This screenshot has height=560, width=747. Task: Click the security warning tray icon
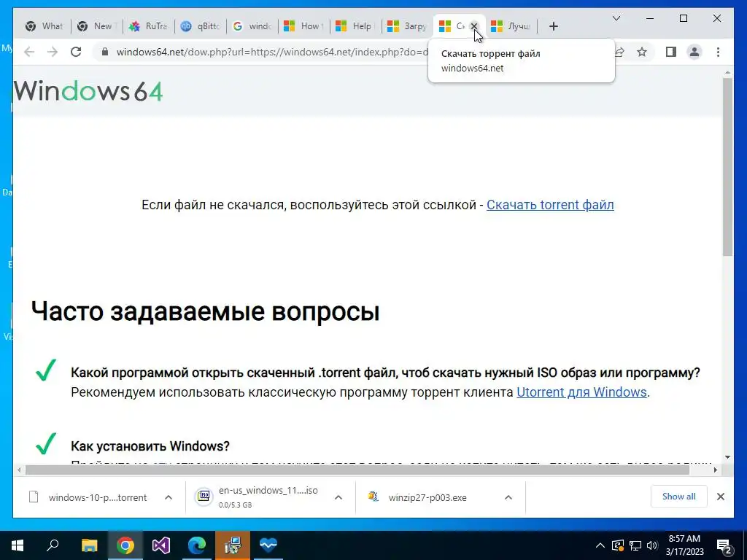[x=618, y=545]
